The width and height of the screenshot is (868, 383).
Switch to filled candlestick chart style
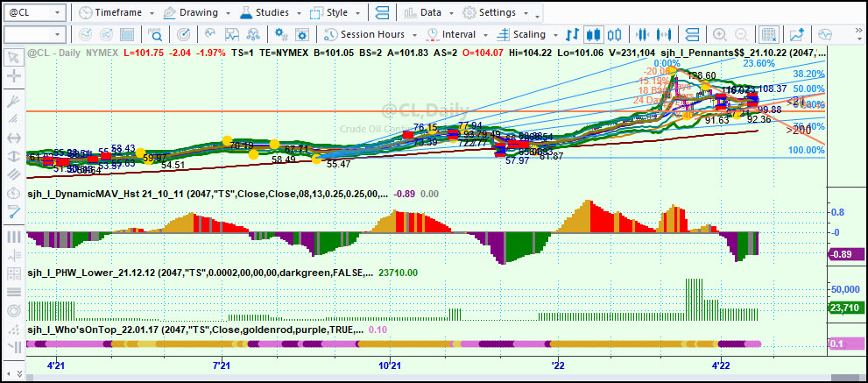(x=594, y=34)
